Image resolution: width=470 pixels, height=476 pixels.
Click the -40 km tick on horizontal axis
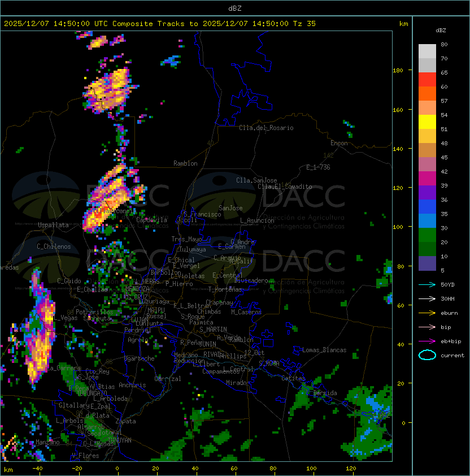[38, 469]
